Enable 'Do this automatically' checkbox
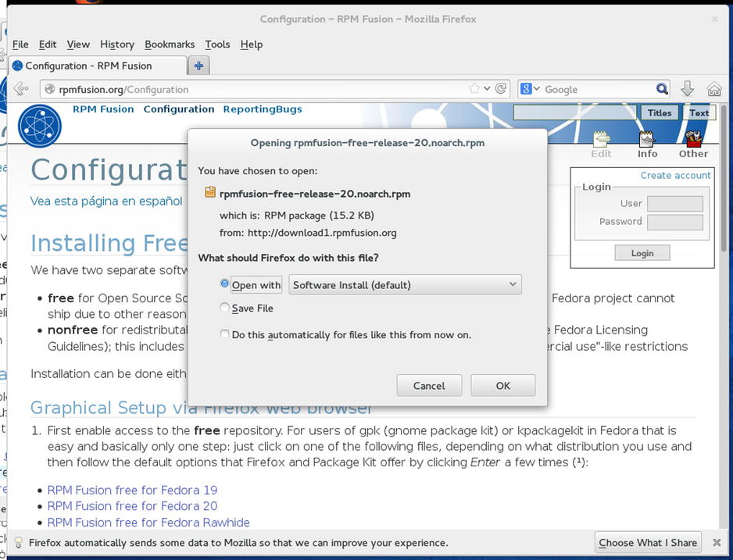Image resolution: width=733 pixels, height=560 pixels. pos(225,334)
